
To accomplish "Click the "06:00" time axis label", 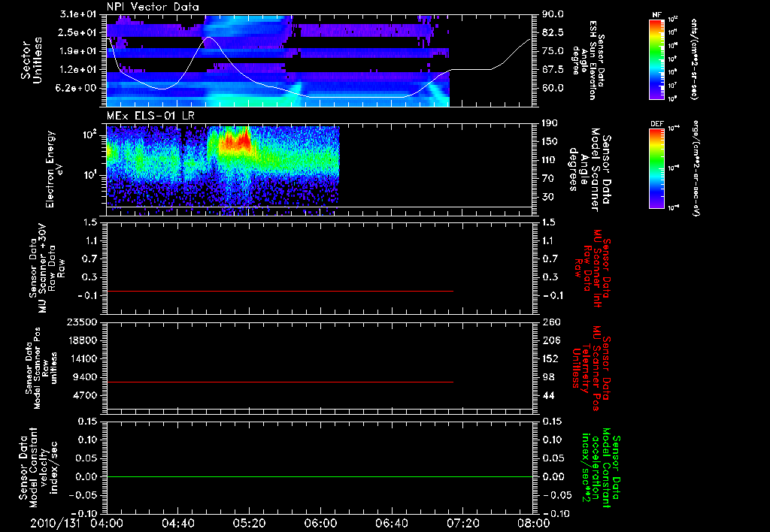I will [320, 523].
